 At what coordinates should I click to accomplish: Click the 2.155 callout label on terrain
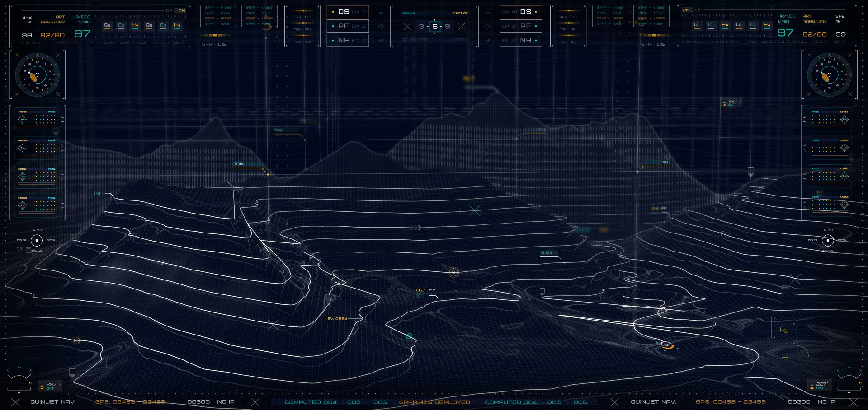(x=547, y=253)
